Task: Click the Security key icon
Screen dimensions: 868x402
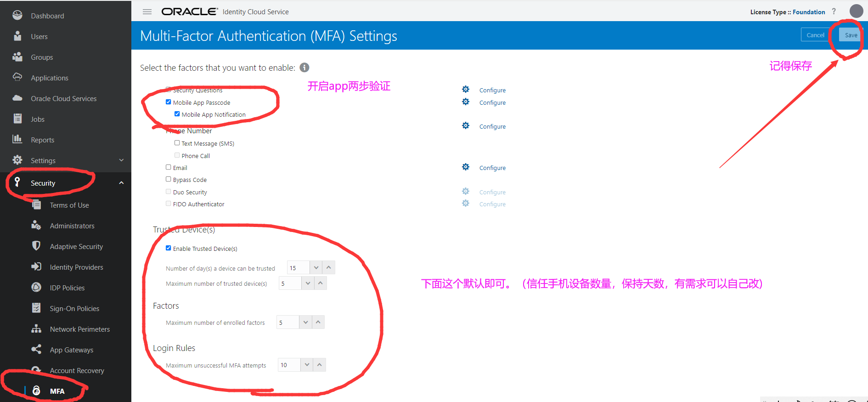Action: pos(17,182)
